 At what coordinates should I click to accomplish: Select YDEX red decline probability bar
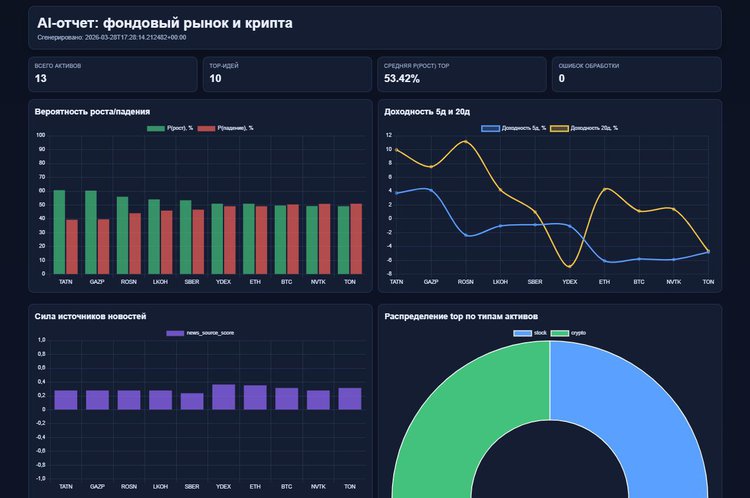pyautogui.click(x=230, y=240)
